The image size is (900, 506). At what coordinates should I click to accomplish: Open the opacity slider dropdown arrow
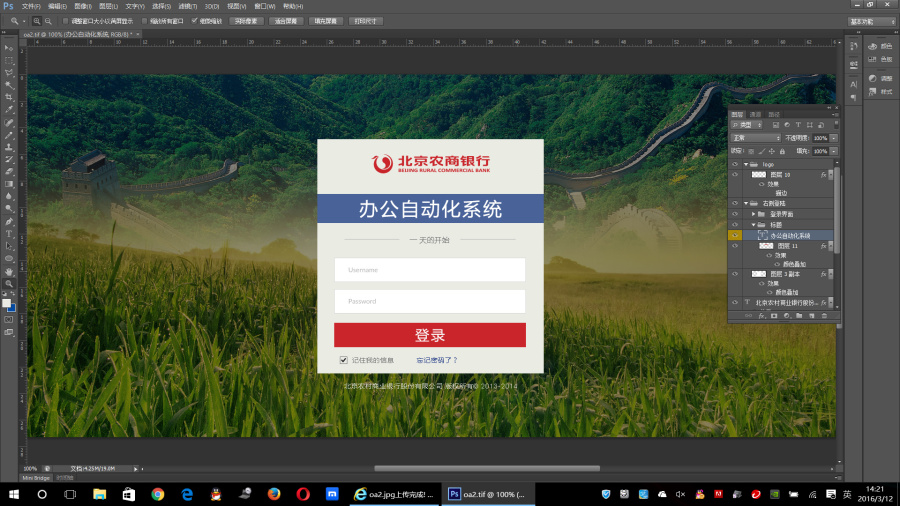(833, 138)
